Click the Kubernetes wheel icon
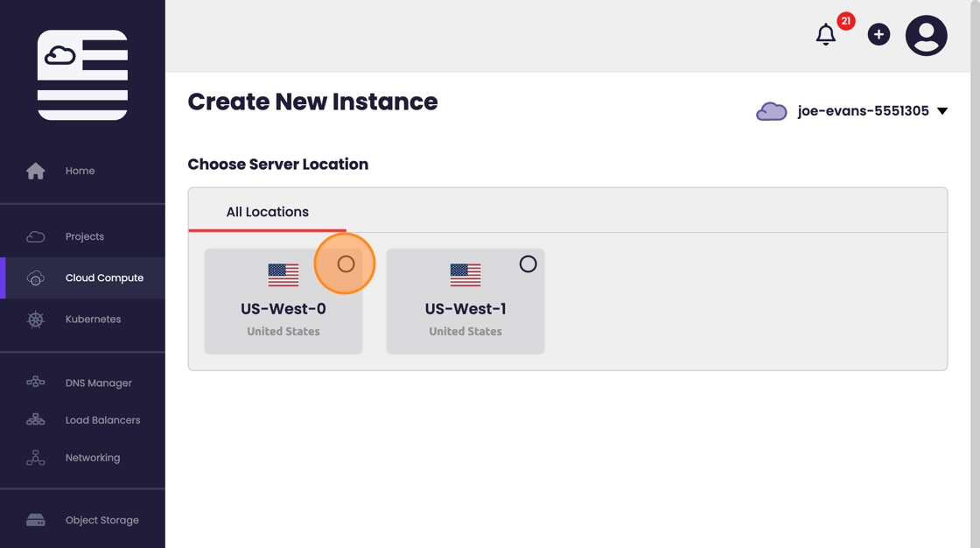Screen dimensions: 980x548 36,320
